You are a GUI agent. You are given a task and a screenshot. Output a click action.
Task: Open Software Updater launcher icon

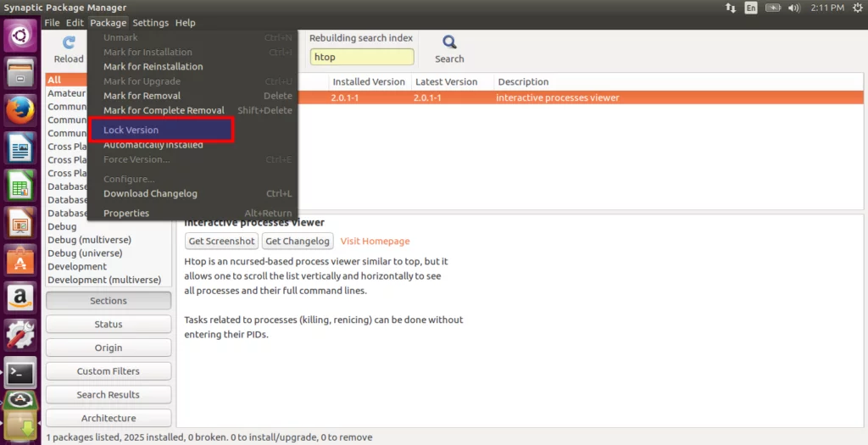click(20, 399)
